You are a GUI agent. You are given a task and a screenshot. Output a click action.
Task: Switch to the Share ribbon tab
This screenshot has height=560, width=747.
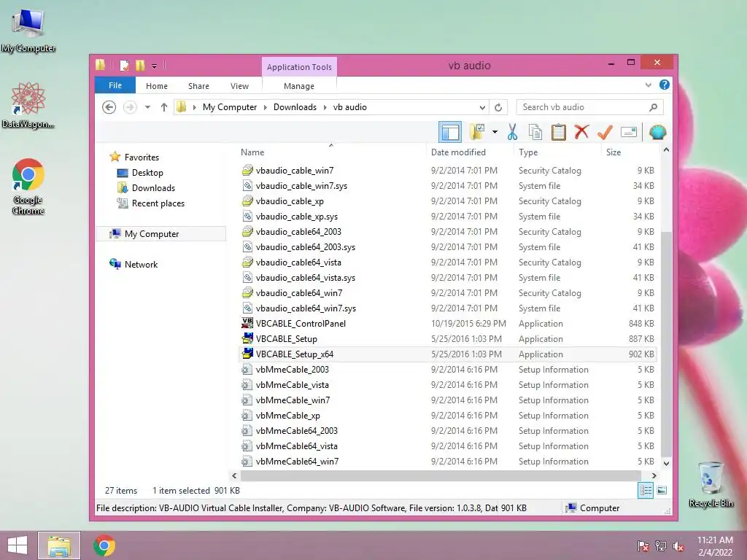(198, 86)
